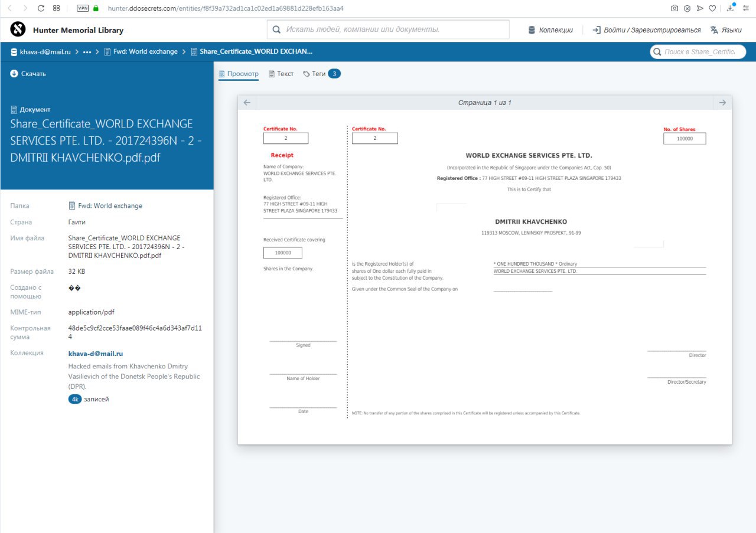Click the address bar URL

click(x=226, y=8)
